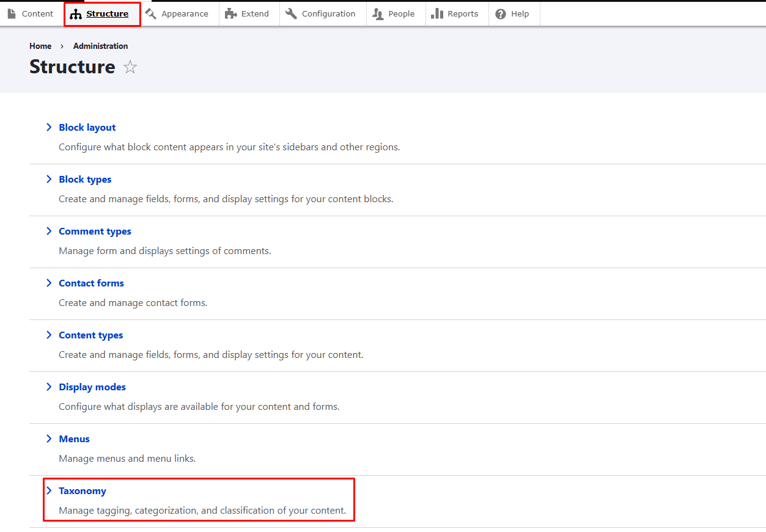The height and width of the screenshot is (532, 766).
Task: Click the 'Manage form and displays settings of comments' text
Action: point(164,250)
